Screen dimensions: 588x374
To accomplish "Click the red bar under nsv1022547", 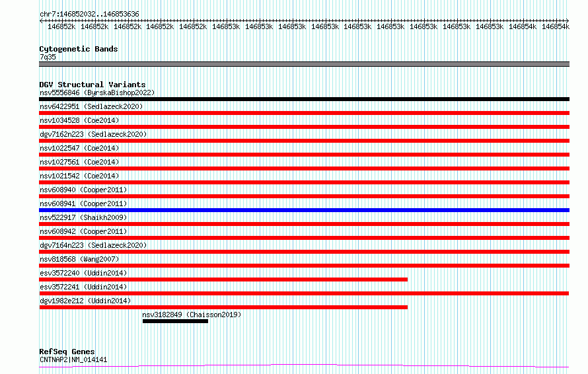I will point(304,155).
